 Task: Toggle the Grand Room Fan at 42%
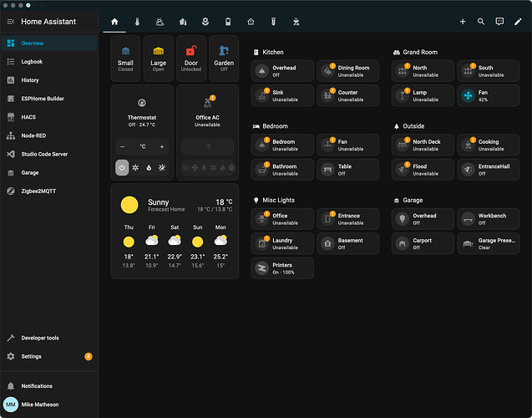pos(489,95)
